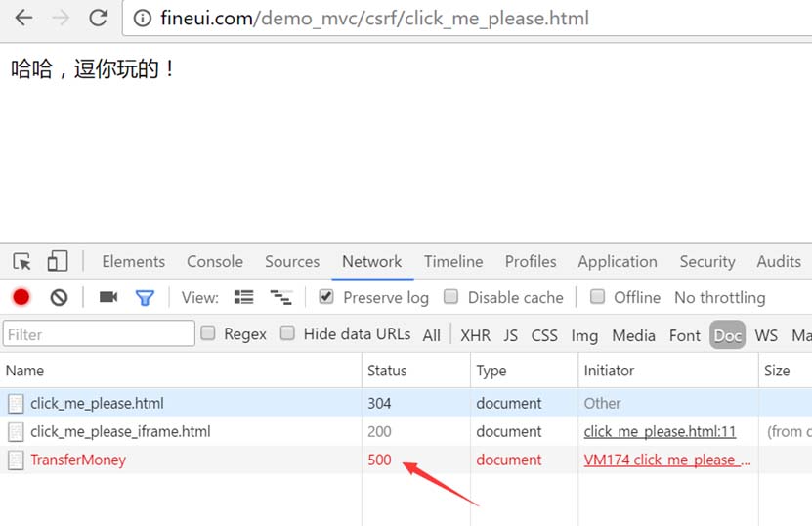This screenshot has height=526, width=812.
Task: Open the Elements tab
Action: click(134, 262)
